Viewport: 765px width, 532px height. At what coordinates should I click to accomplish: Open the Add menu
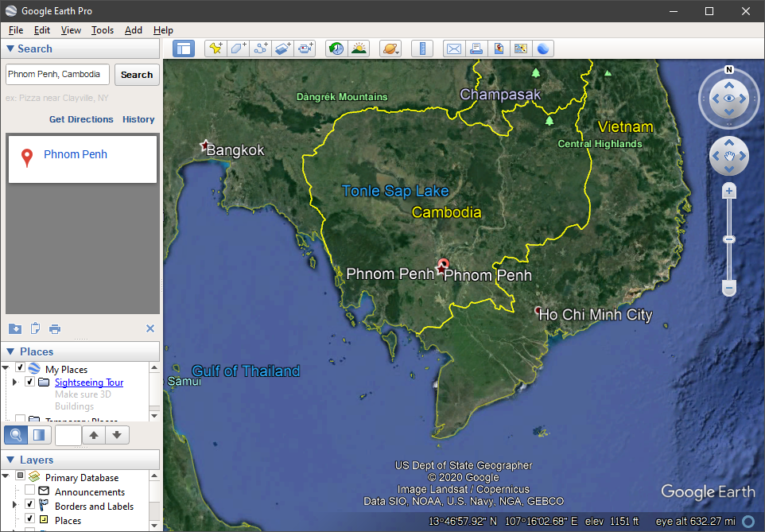coord(133,30)
